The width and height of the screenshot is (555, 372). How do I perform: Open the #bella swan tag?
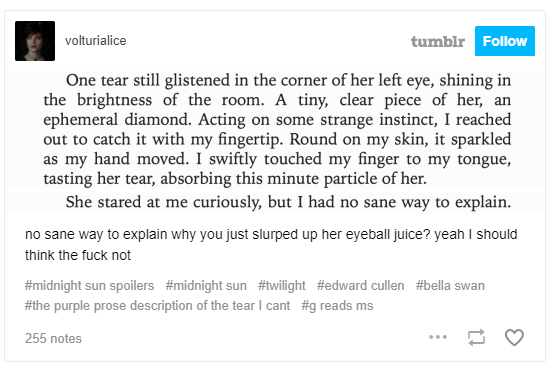click(450, 285)
